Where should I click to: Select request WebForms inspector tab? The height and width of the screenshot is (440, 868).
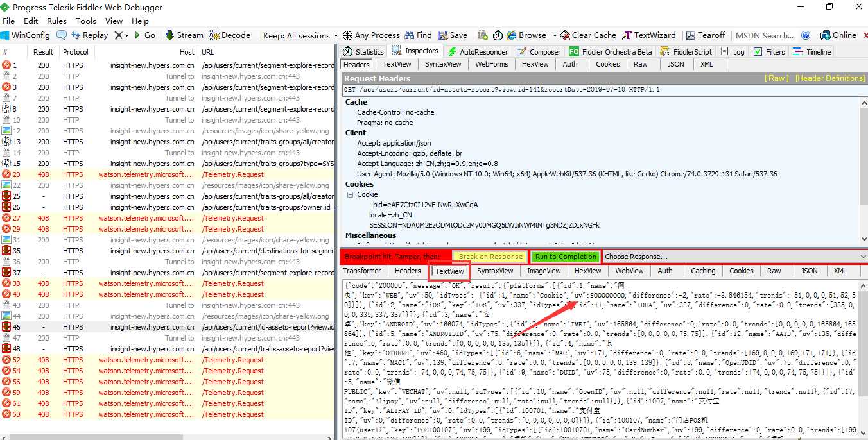click(x=492, y=64)
